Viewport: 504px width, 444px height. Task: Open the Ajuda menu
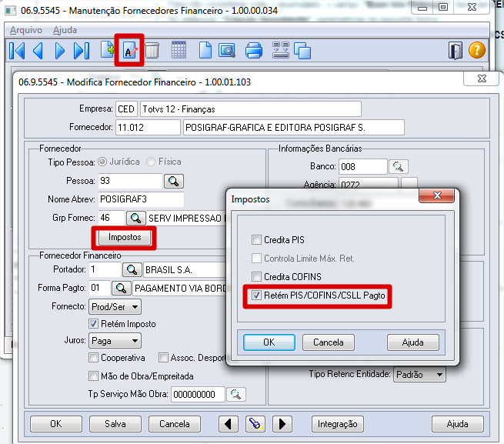tap(65, 30)
